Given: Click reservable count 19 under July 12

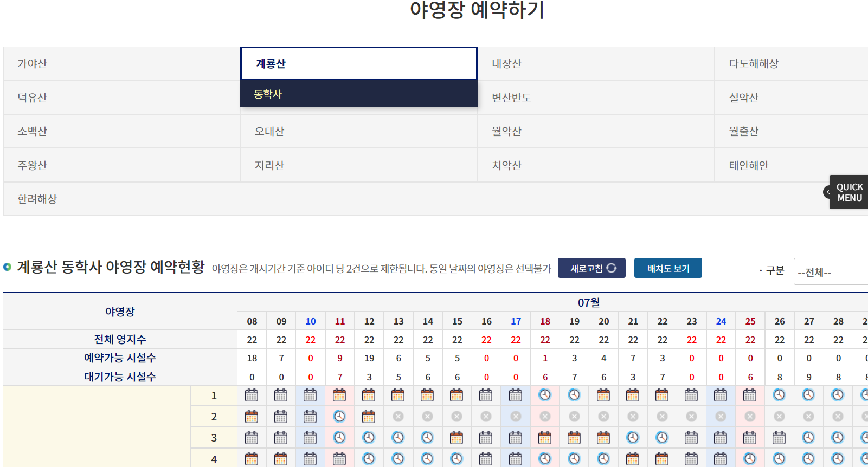Looking at the screenshot, I should pyautogui.click(x=369, y=358).
